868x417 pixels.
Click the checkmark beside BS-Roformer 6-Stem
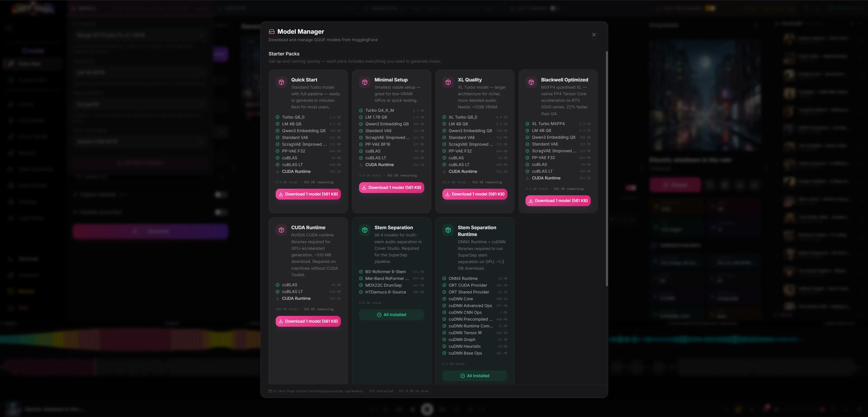pyautogui.click(x=361, y=272)
